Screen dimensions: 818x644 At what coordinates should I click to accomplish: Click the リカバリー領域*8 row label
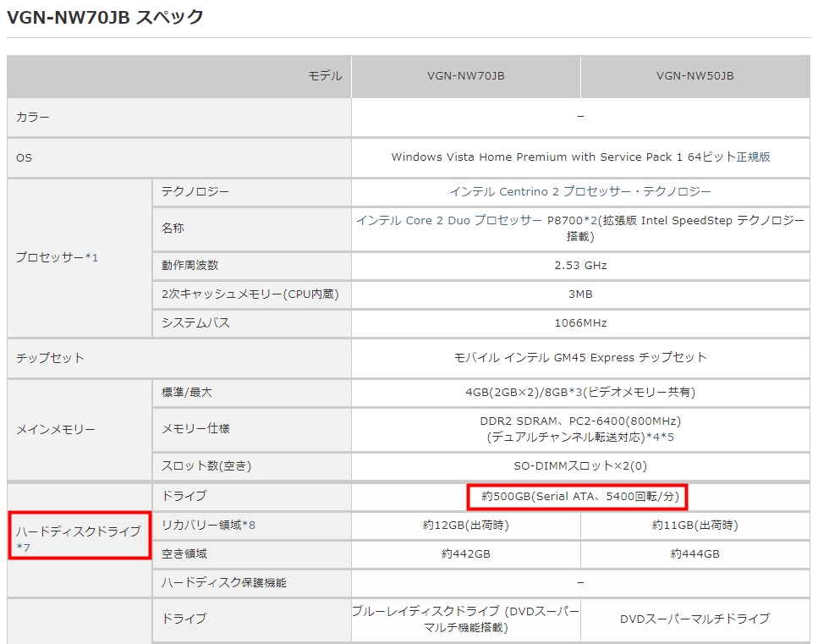tap(251, 526)
